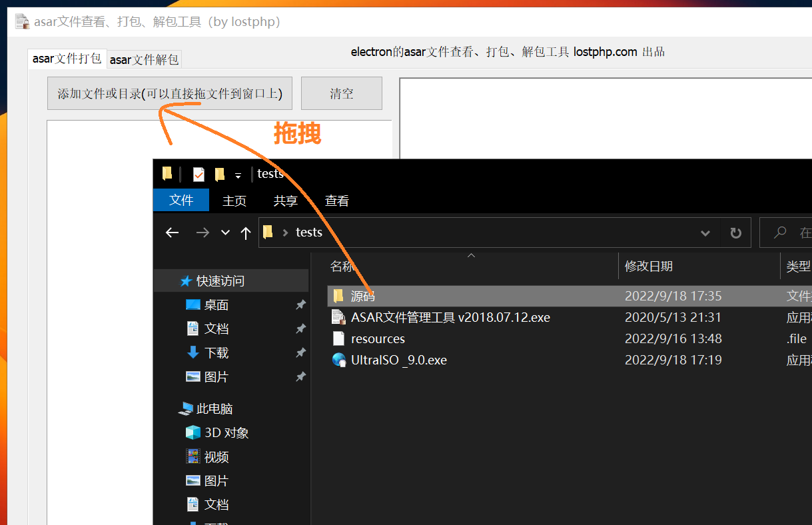Image resolution: width=812 pixels, height=525 pixels.
Task: Click the Properties checkmark icon in Explorer title bar
Action: coord(199,175)
